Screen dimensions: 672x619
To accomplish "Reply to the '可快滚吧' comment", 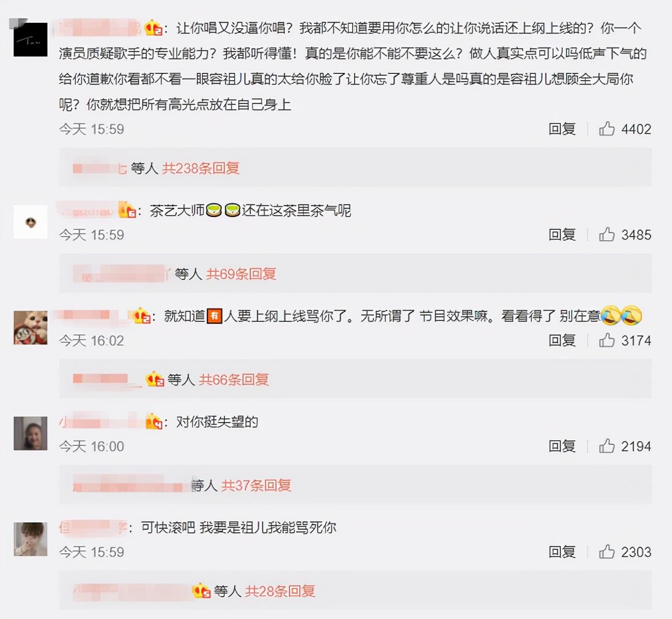I will [x=562, y=552].
